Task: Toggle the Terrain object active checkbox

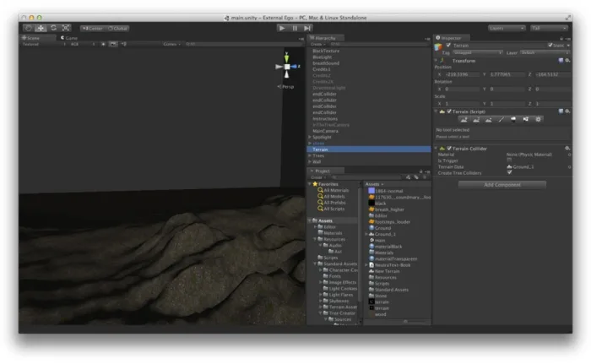Action: (448, 46)
